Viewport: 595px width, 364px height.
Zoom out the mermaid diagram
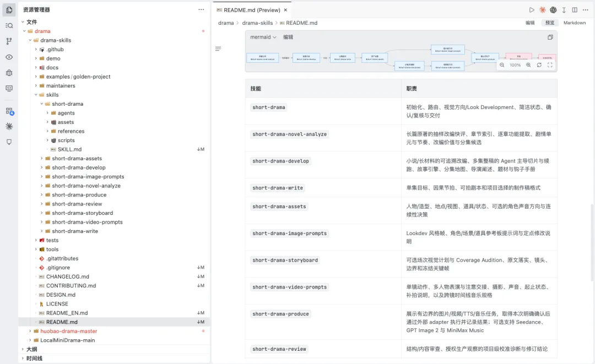[502, 65]
